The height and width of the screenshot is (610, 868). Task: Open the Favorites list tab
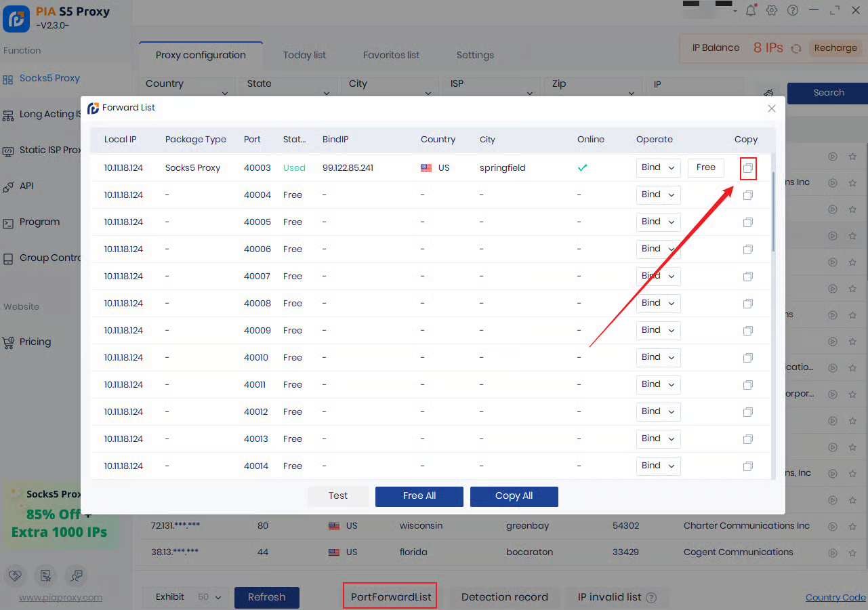tap(391, 55)
